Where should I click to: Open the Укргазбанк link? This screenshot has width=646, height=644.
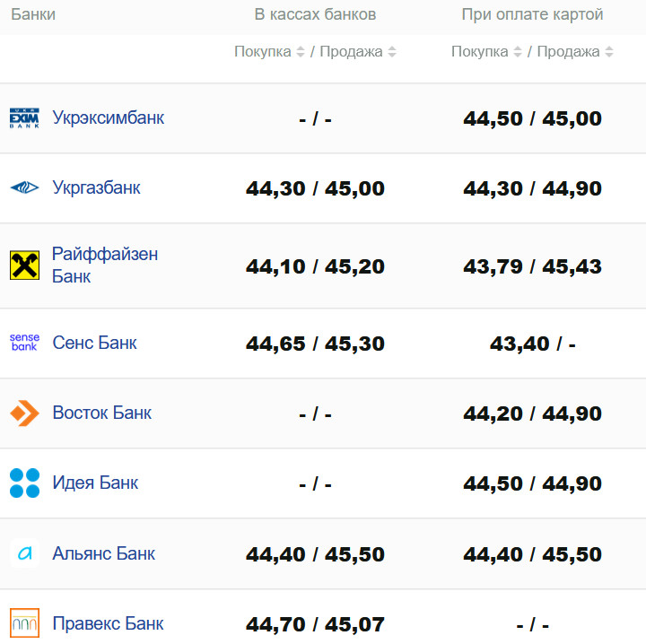[x=96, y=187]
